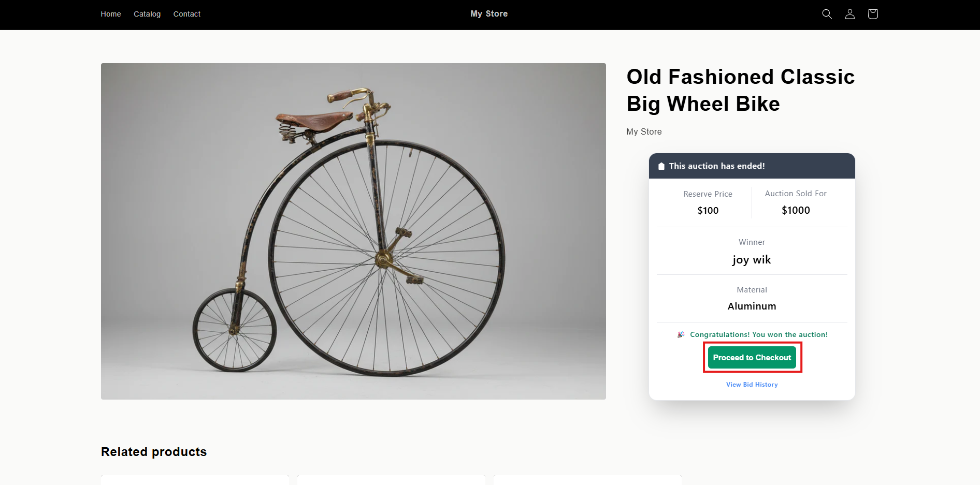Click the account login icon
Screen dimensions: 980x485
pyautogui.click(x=849, y=14)
